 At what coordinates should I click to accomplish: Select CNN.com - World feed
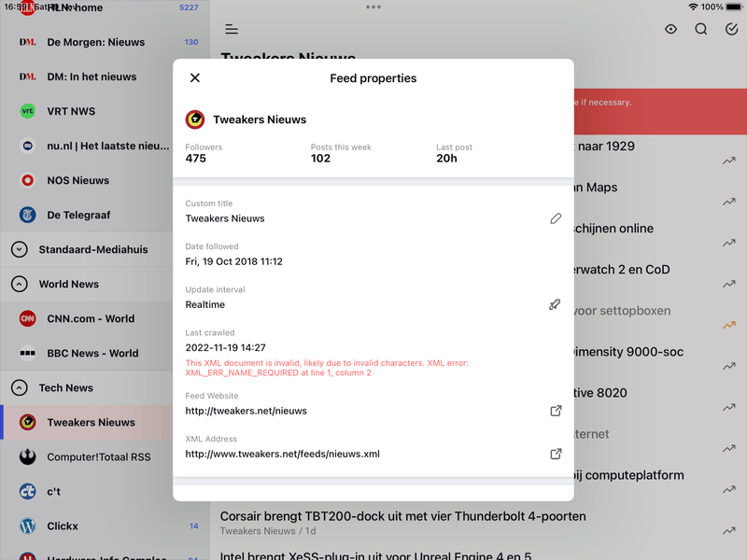tap(86, 318)
